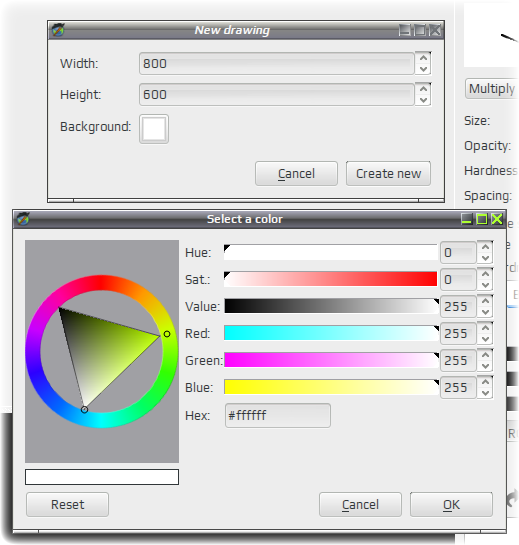Cancel the Select a color dialog
This screenshot has height=545, width=519.
[x=360, y=504]
